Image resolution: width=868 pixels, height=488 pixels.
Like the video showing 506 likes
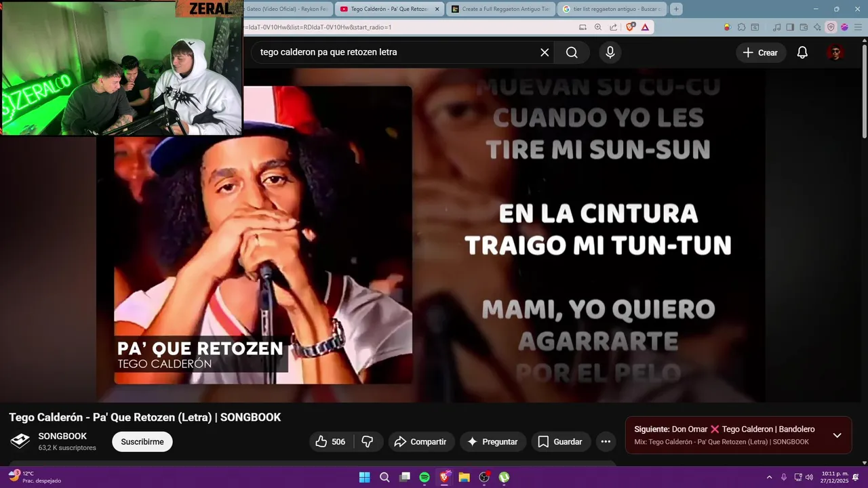pos(330,442)
